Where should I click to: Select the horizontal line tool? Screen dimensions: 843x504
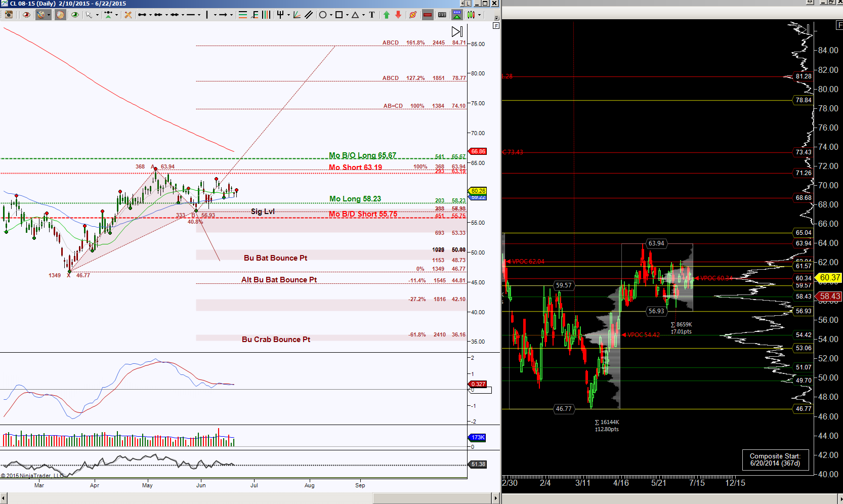pos(191,15)
